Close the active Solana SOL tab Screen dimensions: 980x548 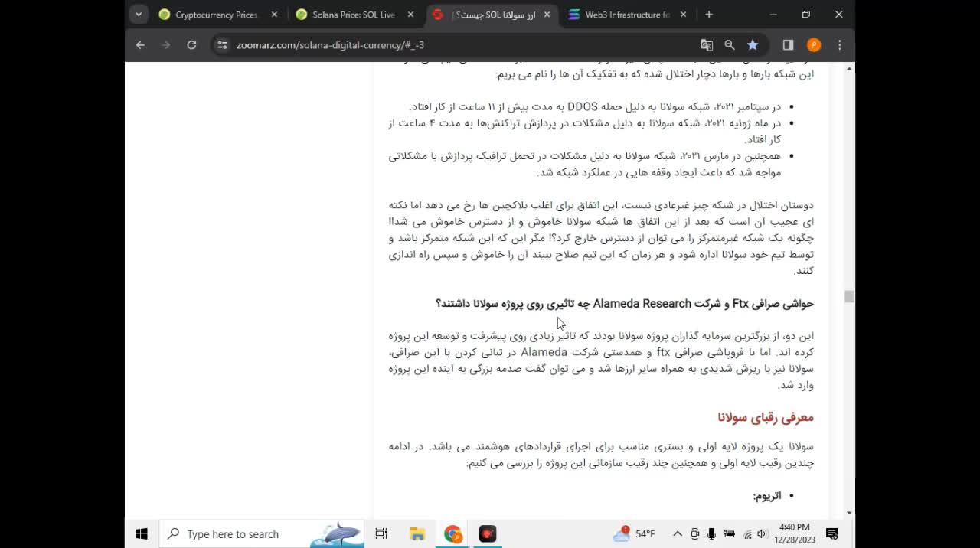click(x=547, y=15)
